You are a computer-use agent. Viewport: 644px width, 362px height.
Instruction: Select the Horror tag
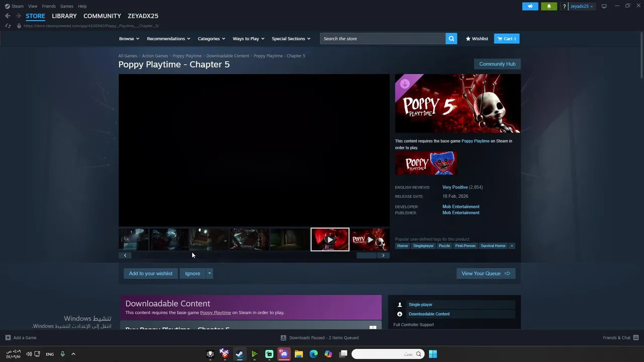pos(403,246)
